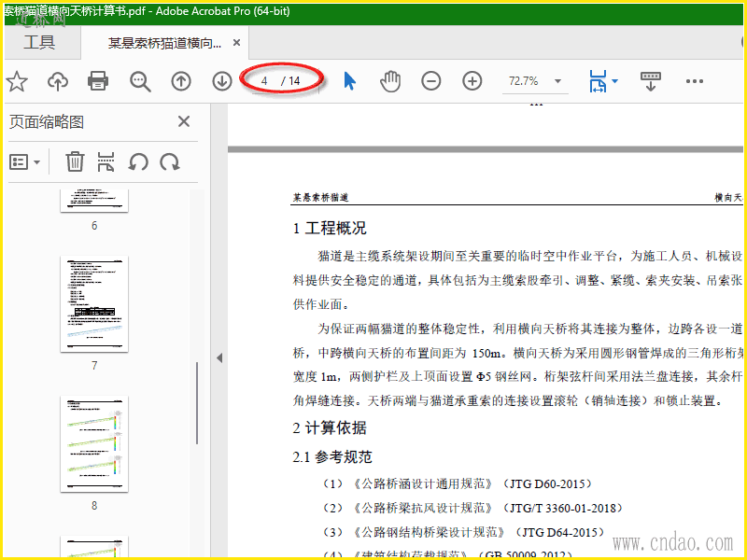Screen dimensions: 747x560
Task: Click the insert page break thumbnail icon
Action: click(x=106, y=161)
